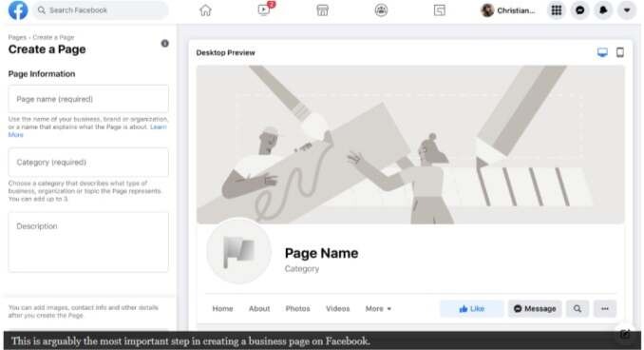
Task: Click the Page Name heading text
Action: pos(321,253)
